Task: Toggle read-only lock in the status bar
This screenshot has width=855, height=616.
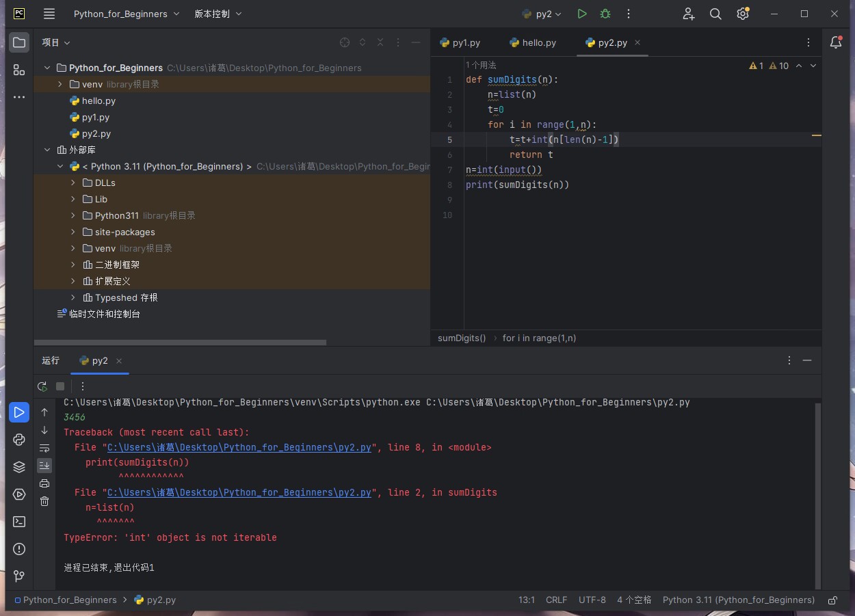Action: (832, 600)
